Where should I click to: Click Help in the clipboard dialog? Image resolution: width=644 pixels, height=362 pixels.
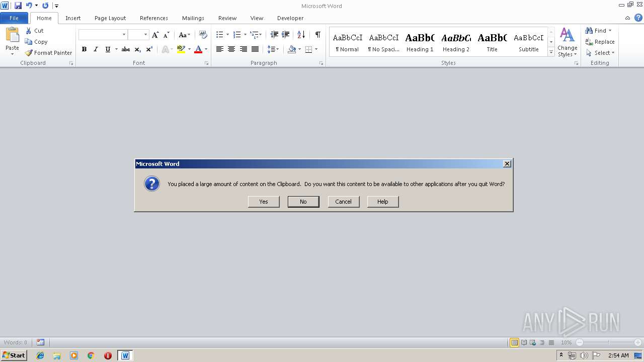(383, 202)
